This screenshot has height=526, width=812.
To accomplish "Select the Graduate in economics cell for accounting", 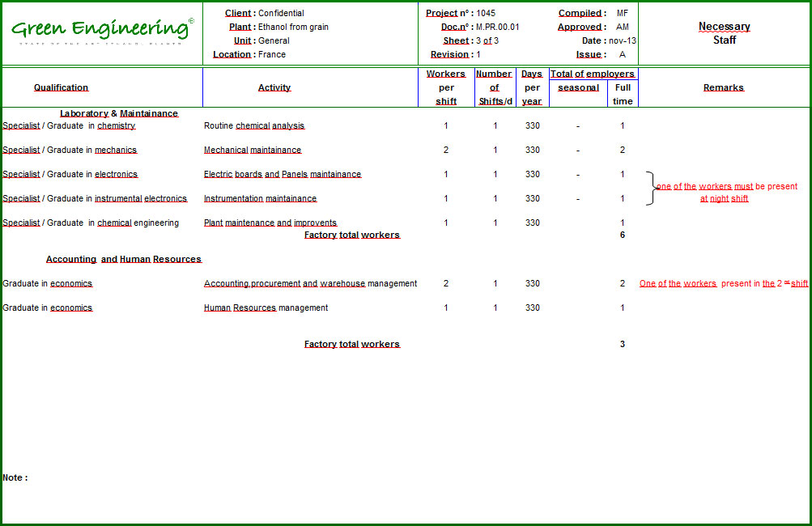I will click(x=48, y=284).
